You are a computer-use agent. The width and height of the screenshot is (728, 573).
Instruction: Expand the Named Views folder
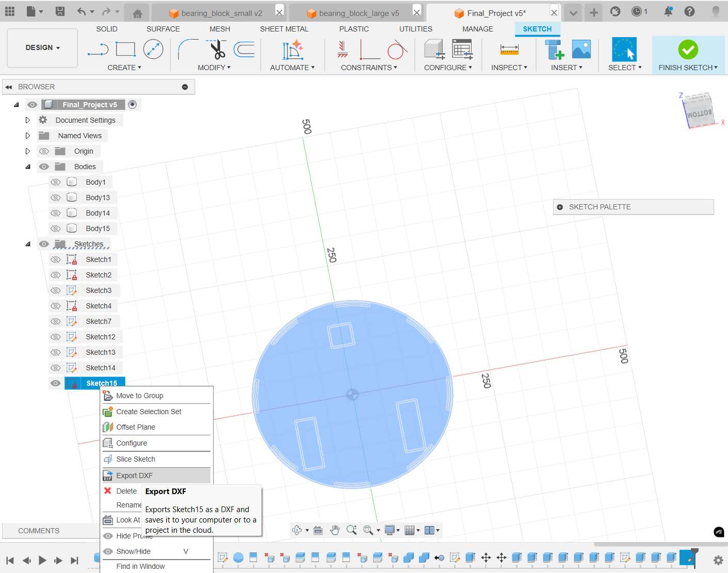tap(28, 135)
